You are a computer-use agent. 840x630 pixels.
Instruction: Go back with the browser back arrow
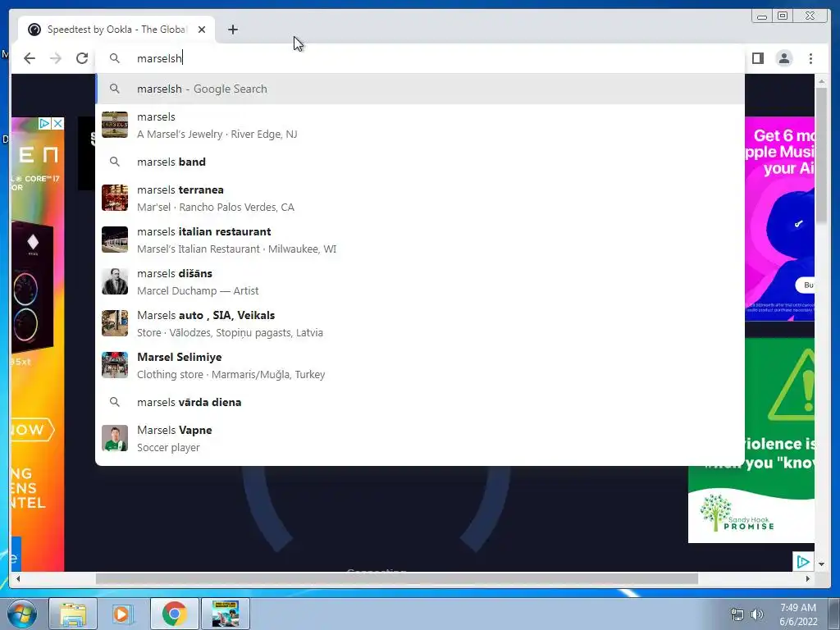tap(30, 58)
